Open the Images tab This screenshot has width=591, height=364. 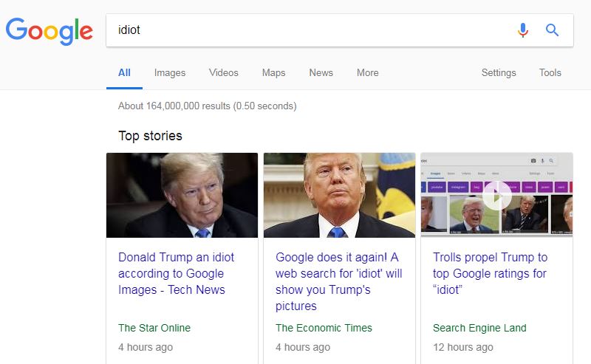tap(170, 72)
